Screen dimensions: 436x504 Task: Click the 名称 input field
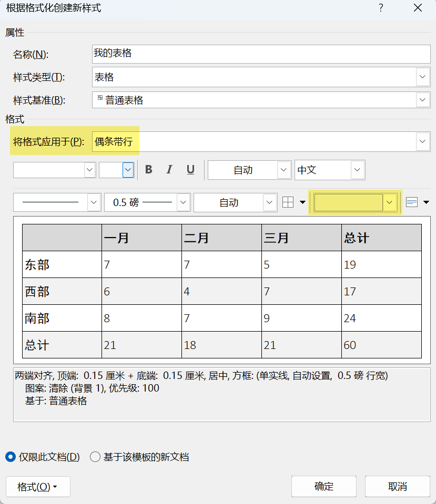click(x=261, y=54)
